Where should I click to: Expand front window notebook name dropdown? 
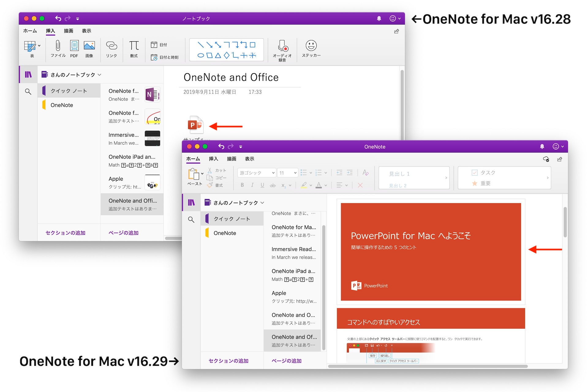click(x=262, y=203)
